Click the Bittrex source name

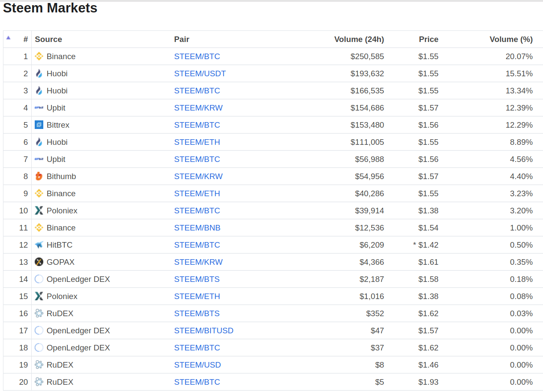click(x=58, y=125)
